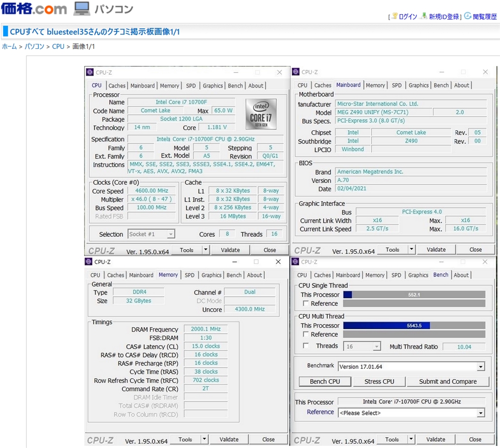Open the Threads count dropdown showing 16
Image resolution: width=500 pixels, height=448 pixels.
[362, 346]
